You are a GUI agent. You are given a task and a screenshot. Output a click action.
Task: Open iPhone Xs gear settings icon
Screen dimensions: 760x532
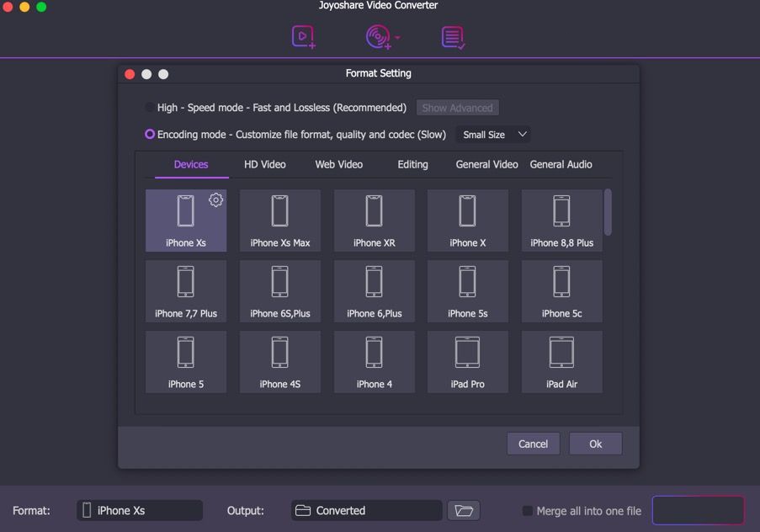(215, 199)
